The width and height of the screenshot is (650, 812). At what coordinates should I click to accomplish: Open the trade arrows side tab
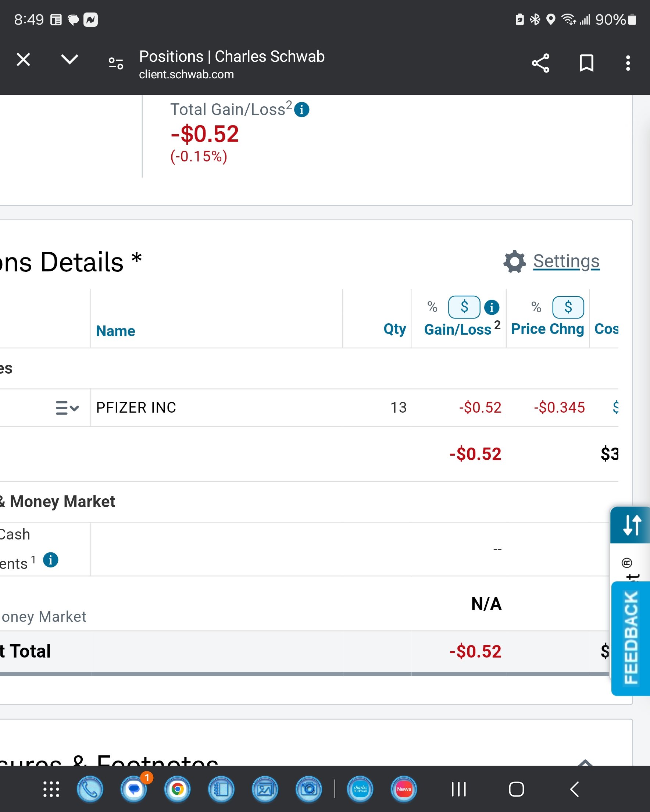631,525
